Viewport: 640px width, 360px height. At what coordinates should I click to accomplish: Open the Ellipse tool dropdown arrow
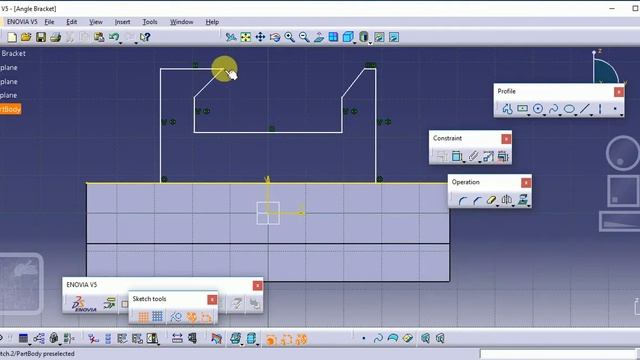tap(576, 116)
